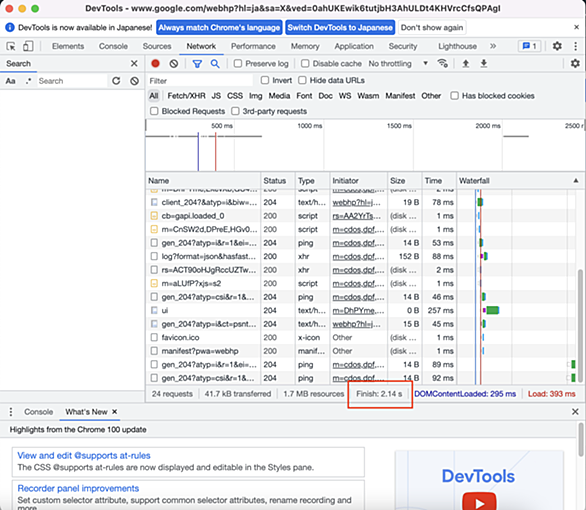
Task: Sort by the Status column header
Action: 278,181
